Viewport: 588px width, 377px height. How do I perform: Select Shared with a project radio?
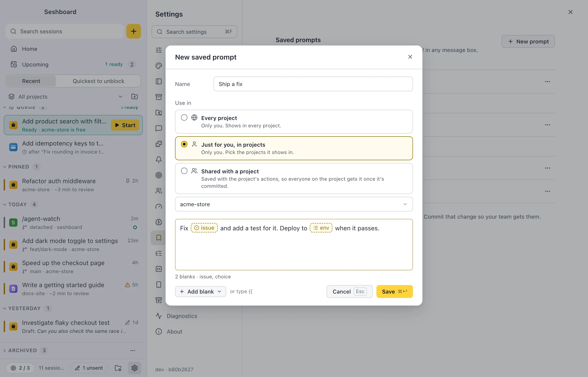coord(184,171)
